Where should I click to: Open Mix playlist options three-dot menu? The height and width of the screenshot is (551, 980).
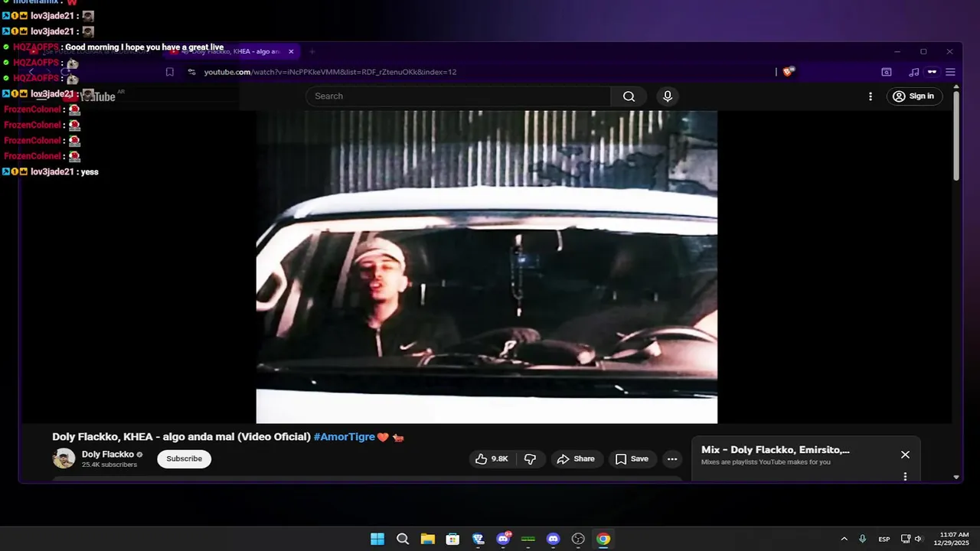pos(905,476)
